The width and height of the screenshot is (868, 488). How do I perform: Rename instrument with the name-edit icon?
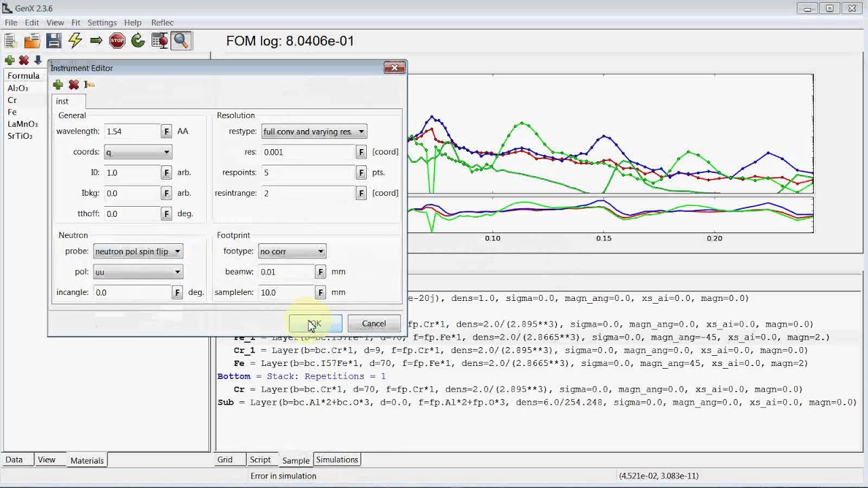point(90,85)
